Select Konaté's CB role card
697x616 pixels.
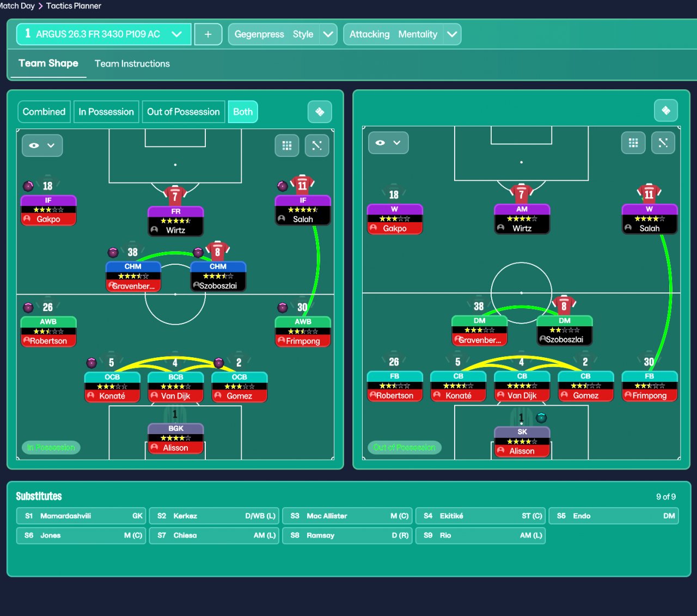(x=458, y=386)
